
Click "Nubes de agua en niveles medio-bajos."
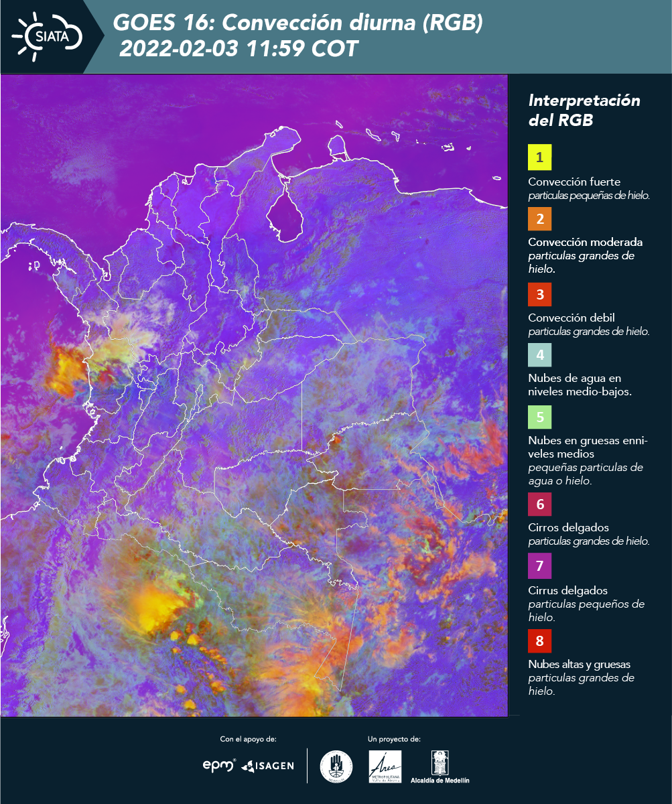tap(580, 385)
